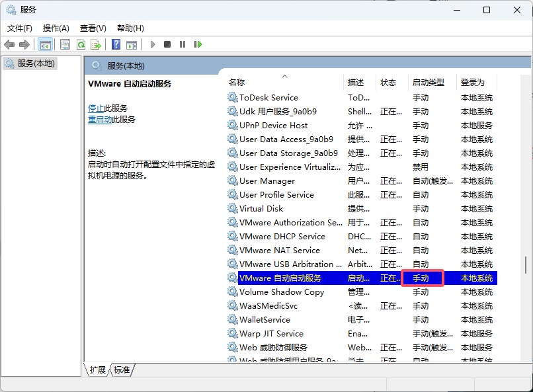The height and width of the screenshot is (392, 533).
Task: Click the Export List toolbar icon
Action: pos(96,44)
